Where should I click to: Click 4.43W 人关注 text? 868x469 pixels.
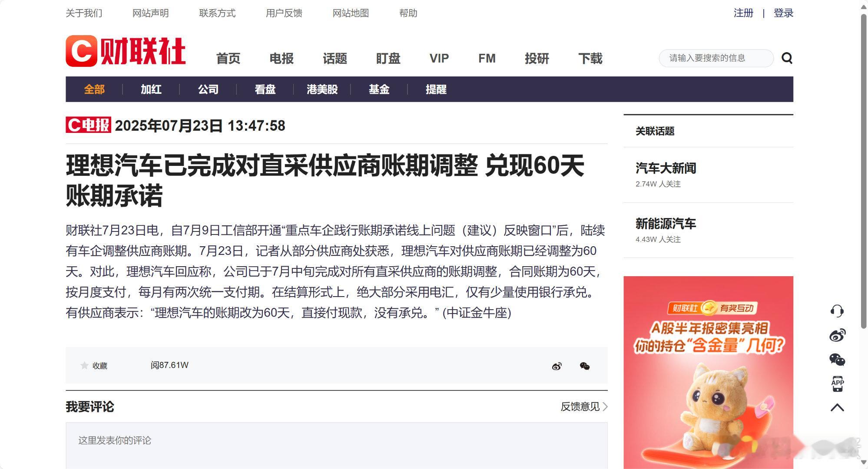(x=658, y=240)
